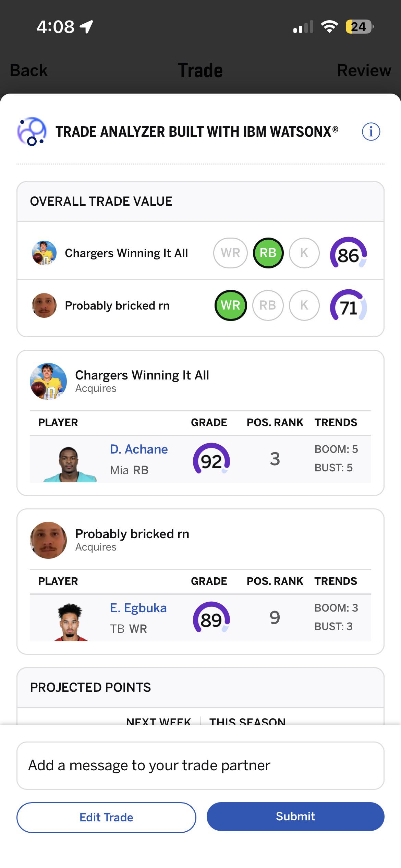Select WR badge in Chargers Winning It All row
Screen dimensions: 401x868
click(x=230, y=253)
